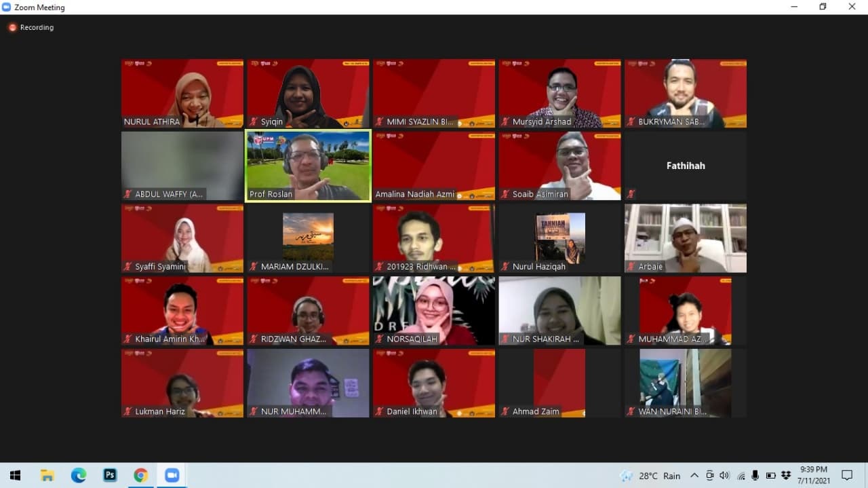Click the Meet Now tray icon
This screenshot has width=868, height=488.
point(710,475)
